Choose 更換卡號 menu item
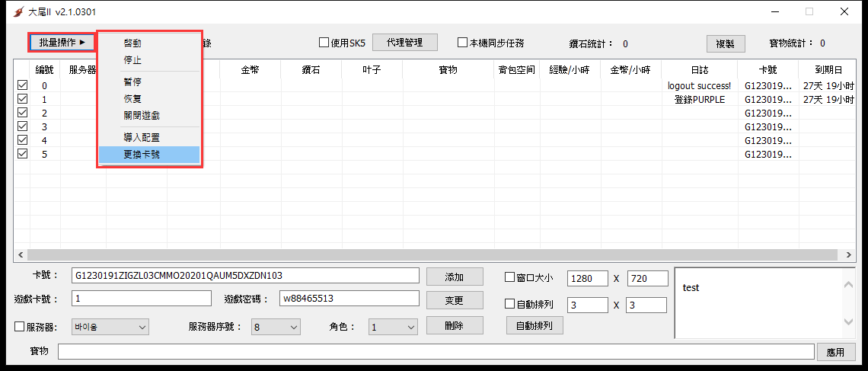 click(x=142, y=154)
